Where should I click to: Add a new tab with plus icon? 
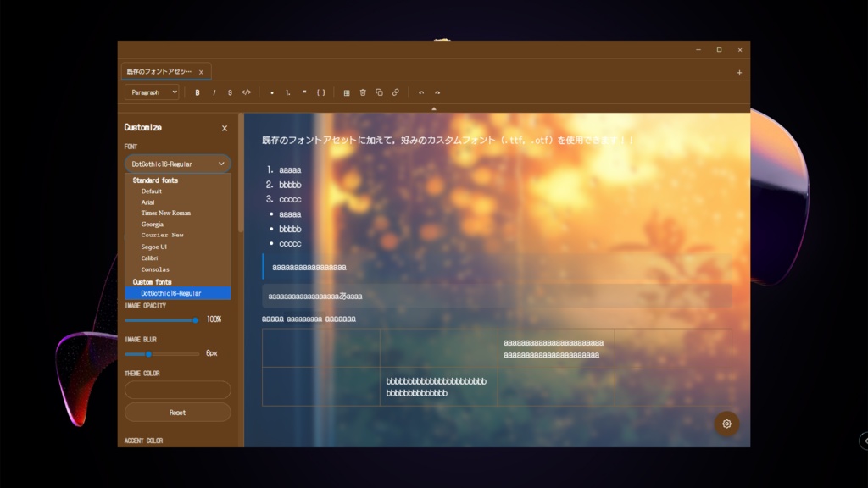(x=739, y=73)
